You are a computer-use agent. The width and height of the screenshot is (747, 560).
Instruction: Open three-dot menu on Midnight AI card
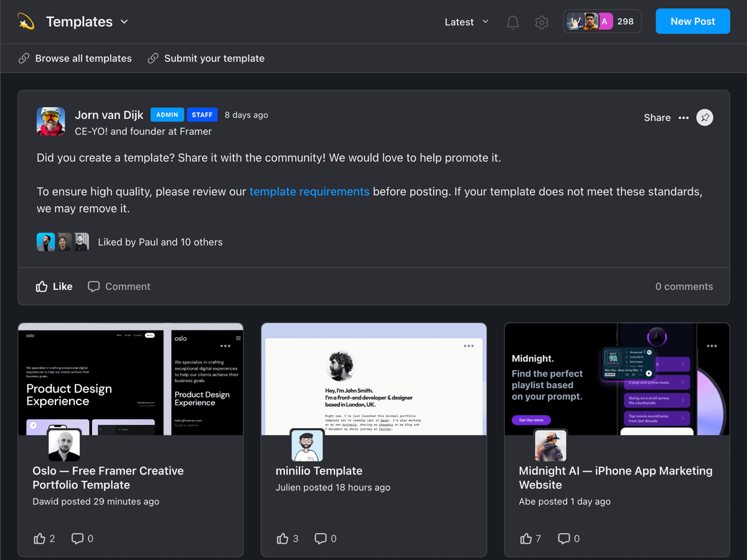[x=712, y=347]
